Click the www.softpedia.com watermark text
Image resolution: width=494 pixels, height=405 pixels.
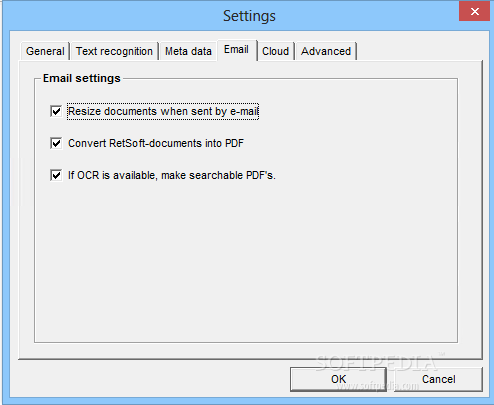tap(377, 386)
